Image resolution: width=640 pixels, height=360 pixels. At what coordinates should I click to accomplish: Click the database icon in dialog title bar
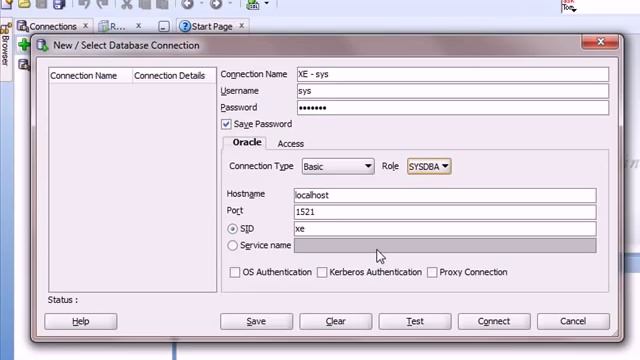pos(42,45)
